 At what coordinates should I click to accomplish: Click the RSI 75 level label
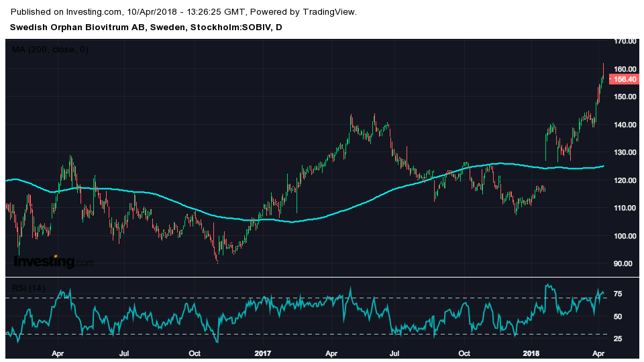coord(618,294)
